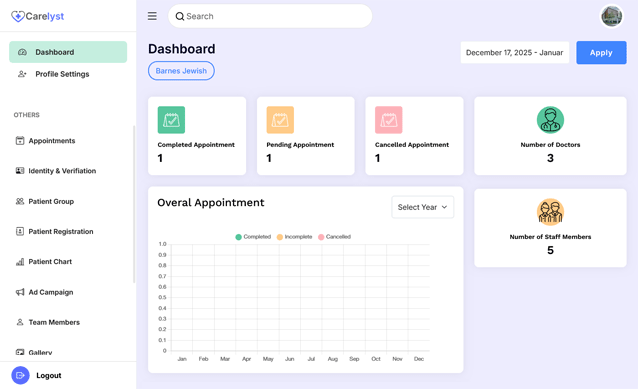The height and width of the screenshot is (389, 638).
Task: Click the Patient Group people icon
Action: tap(20, 201)
